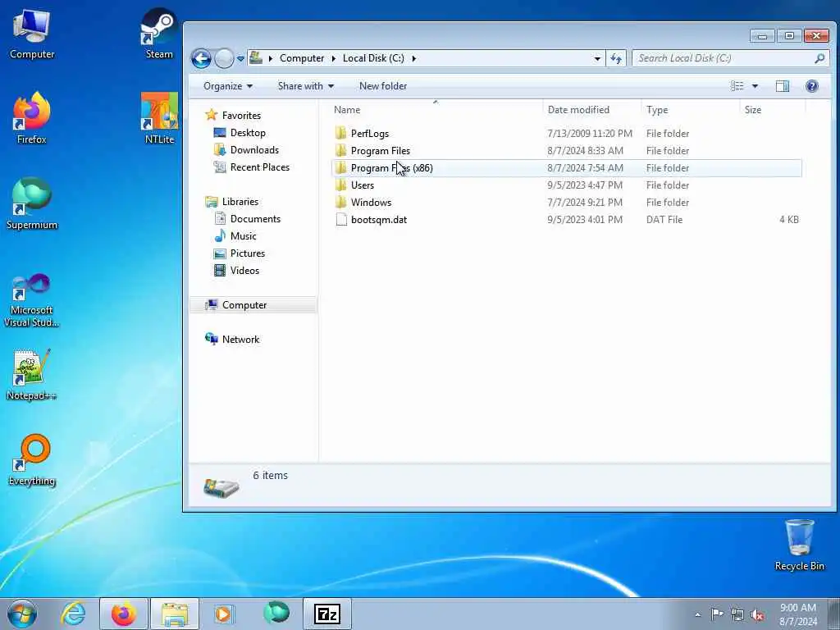
Task: Click the search magnifier icon
Action: coord(819,58)
